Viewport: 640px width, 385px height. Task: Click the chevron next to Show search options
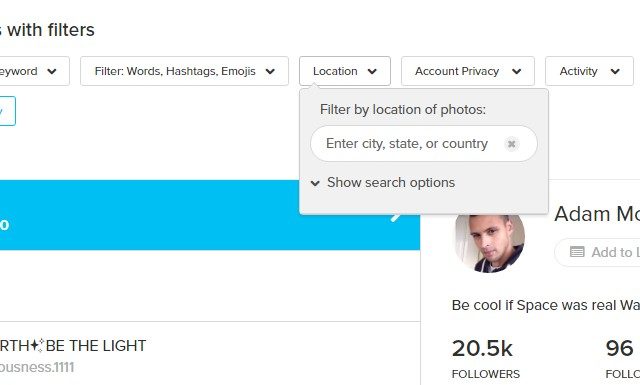coord(315,183)
